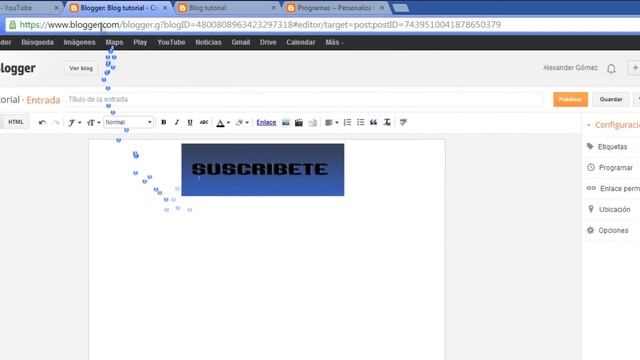The image size is (640, 360).
Task: Insert a video into the post
Action: pos(299,122)
